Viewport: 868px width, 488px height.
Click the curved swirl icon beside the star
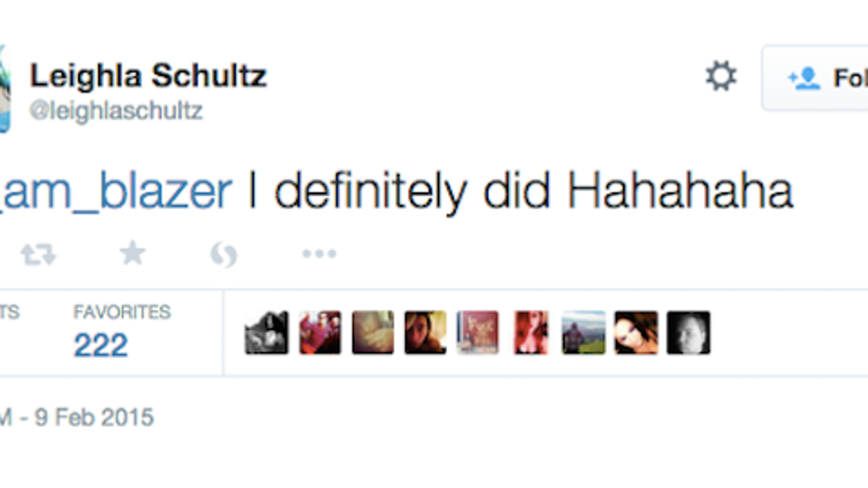pos(224,254)
